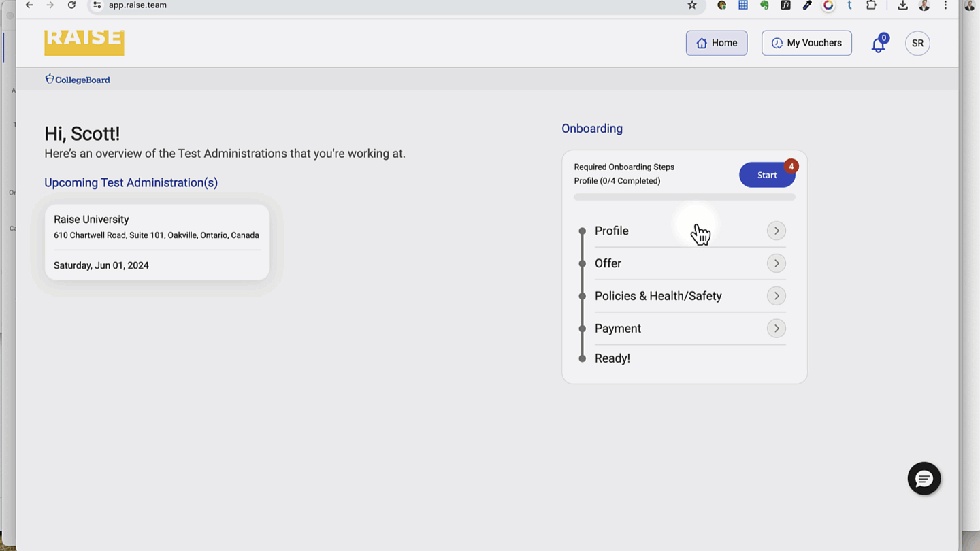Expand the Policies & Health/Safety chevron
The height and width of the screenshot is (551, 980).
776,296
